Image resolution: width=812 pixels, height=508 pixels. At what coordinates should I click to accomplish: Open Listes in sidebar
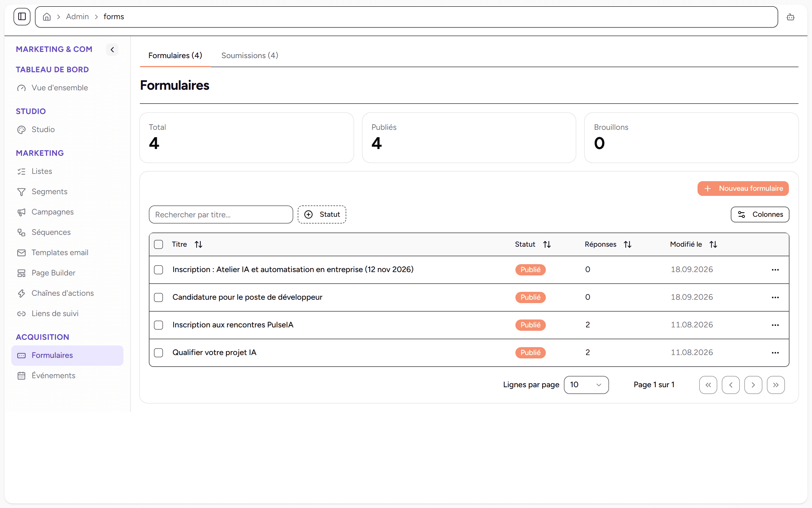pos(67,171)
